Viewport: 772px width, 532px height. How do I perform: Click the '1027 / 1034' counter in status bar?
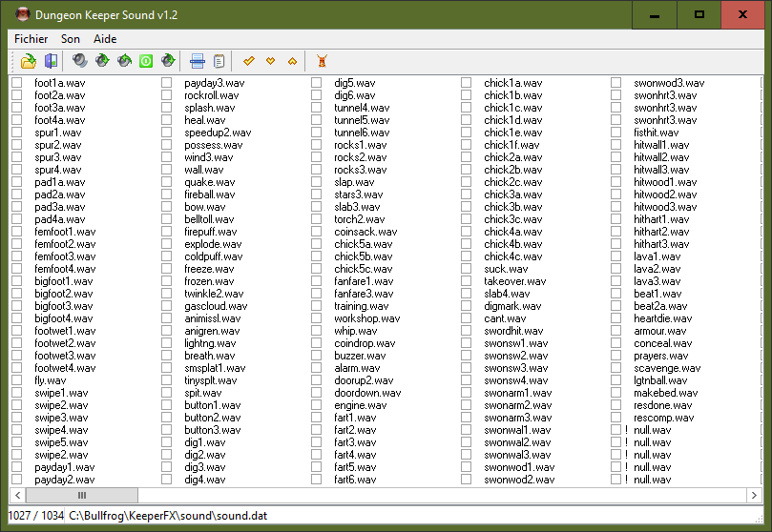[x=36, y=516]
